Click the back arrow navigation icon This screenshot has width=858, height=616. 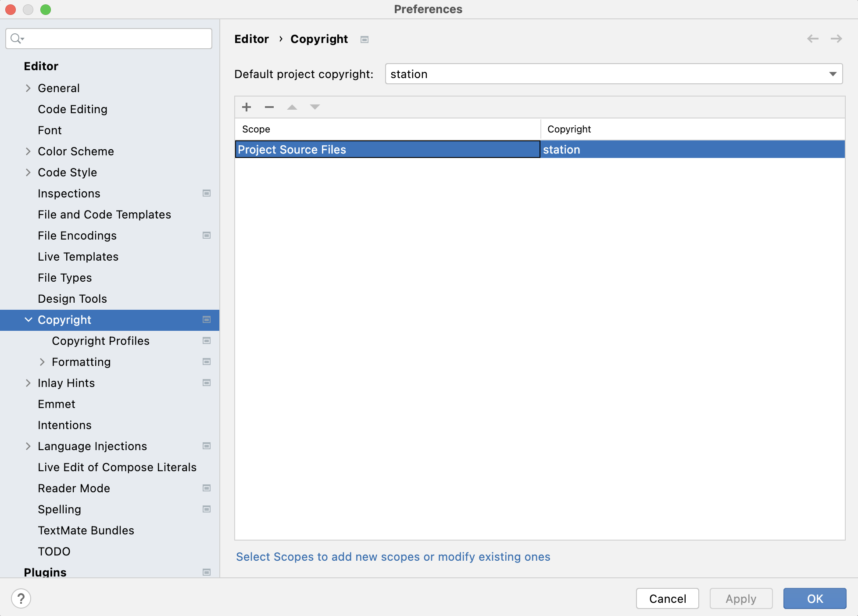(x=813, y=39)
